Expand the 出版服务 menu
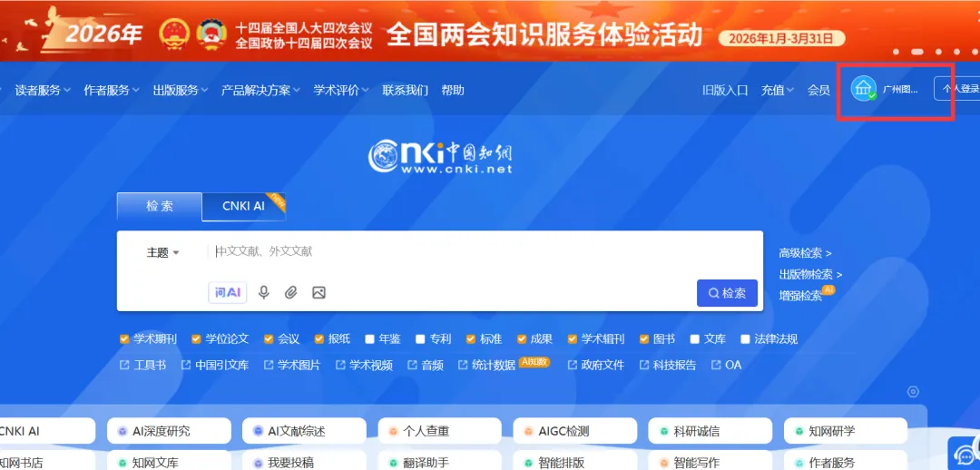The width and height of the screenshot is (980, 470). [180, 90]
